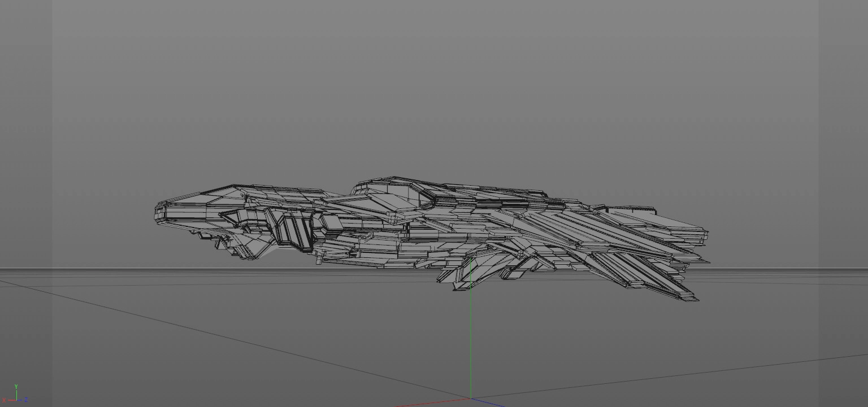Click the darker right safe-frame border strip
Image resolution: width=868 pixels, height=407 pixels.
click(843, 169)
